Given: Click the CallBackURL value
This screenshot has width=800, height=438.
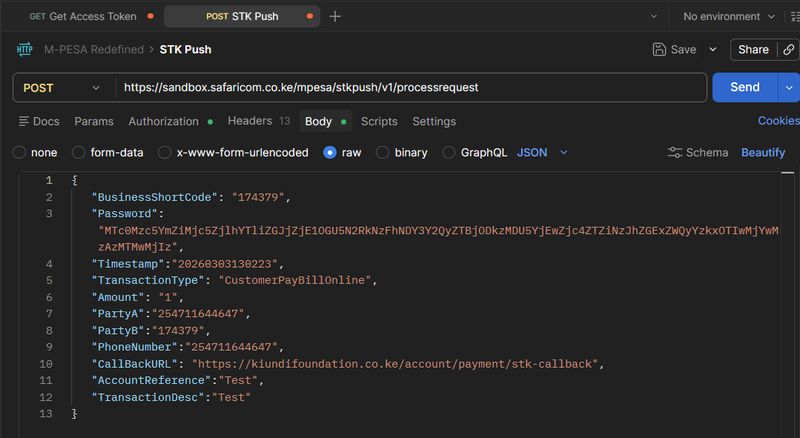Looking at the screenshot, I should point(395,364).
